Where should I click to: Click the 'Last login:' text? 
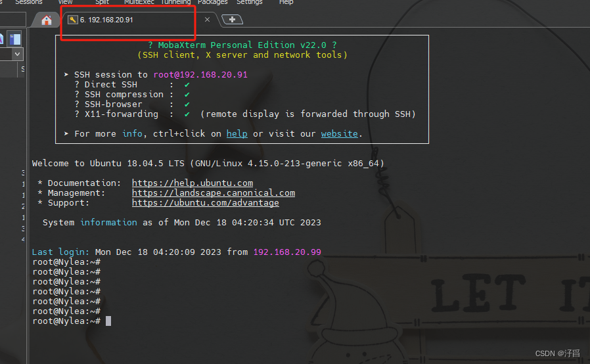tap(60, 252)
